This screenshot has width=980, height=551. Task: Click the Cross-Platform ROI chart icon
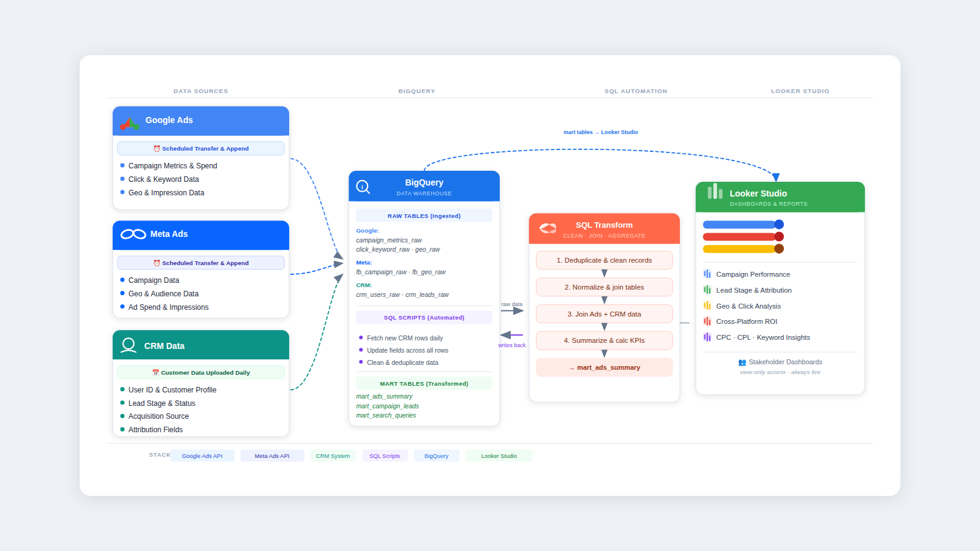(707, 321)
